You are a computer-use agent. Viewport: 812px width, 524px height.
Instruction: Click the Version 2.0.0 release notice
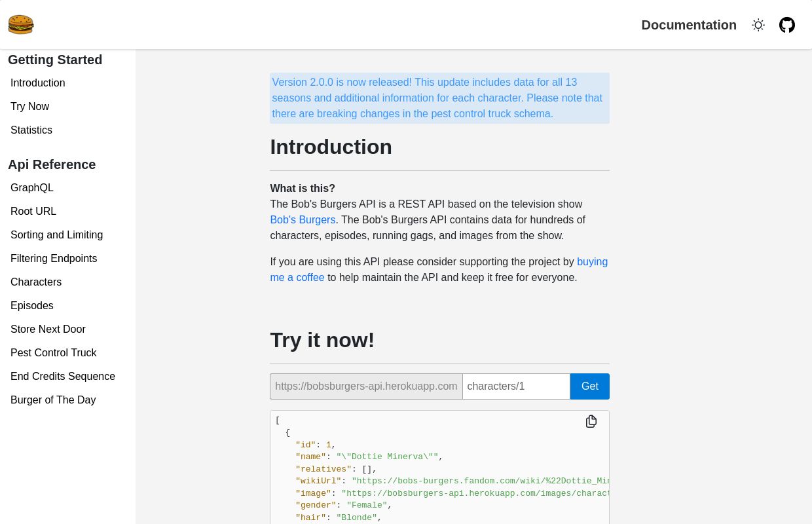439,98
